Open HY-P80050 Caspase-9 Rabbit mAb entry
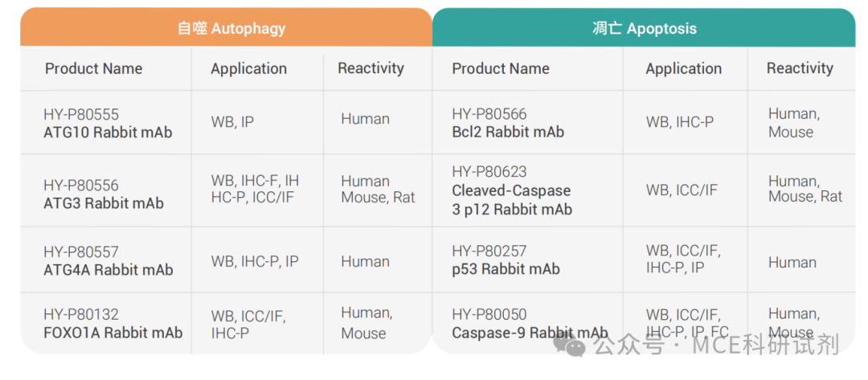 tap(530, 324)
